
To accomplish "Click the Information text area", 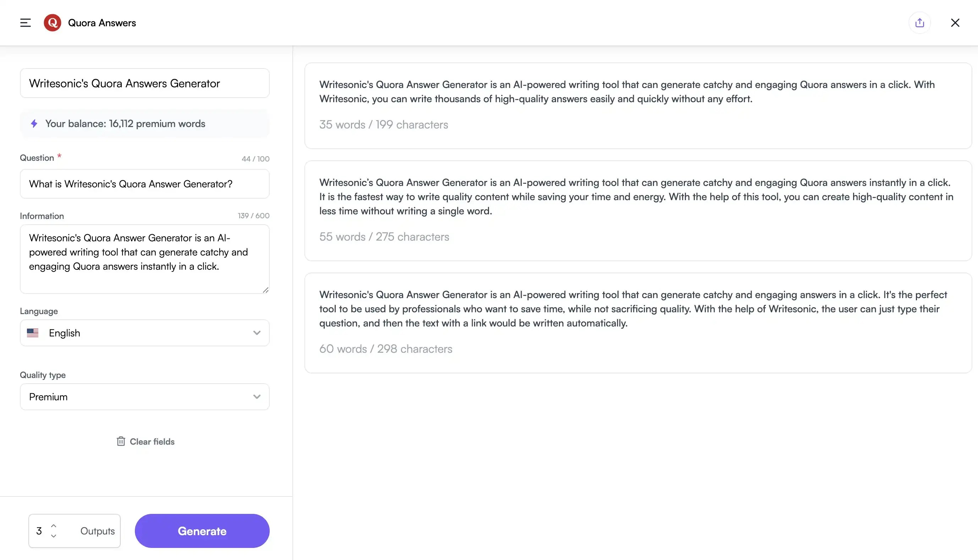I will tap(144, 259).
